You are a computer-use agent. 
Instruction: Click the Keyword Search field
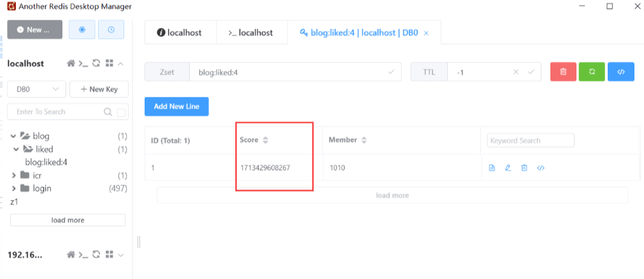pyautogui.click(x=531, y=141)
